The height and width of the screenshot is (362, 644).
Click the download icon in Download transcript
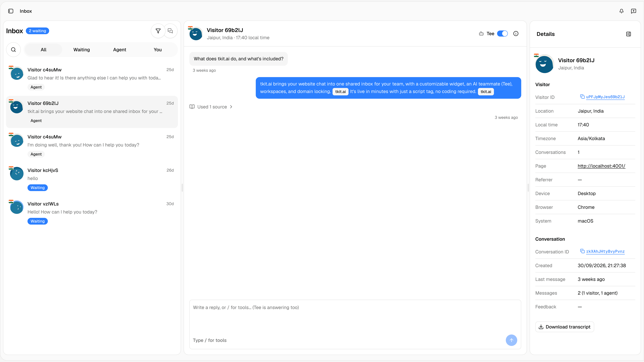point(541,327)
